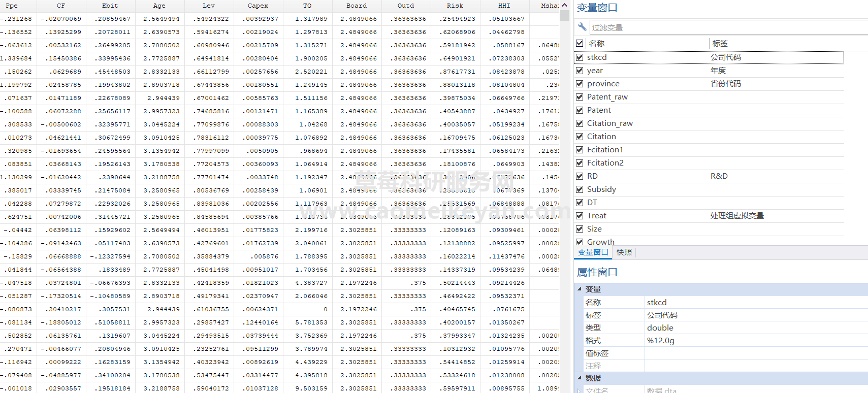
Task: Select the stkcd row in variable list
Action: tap(709, 57)
